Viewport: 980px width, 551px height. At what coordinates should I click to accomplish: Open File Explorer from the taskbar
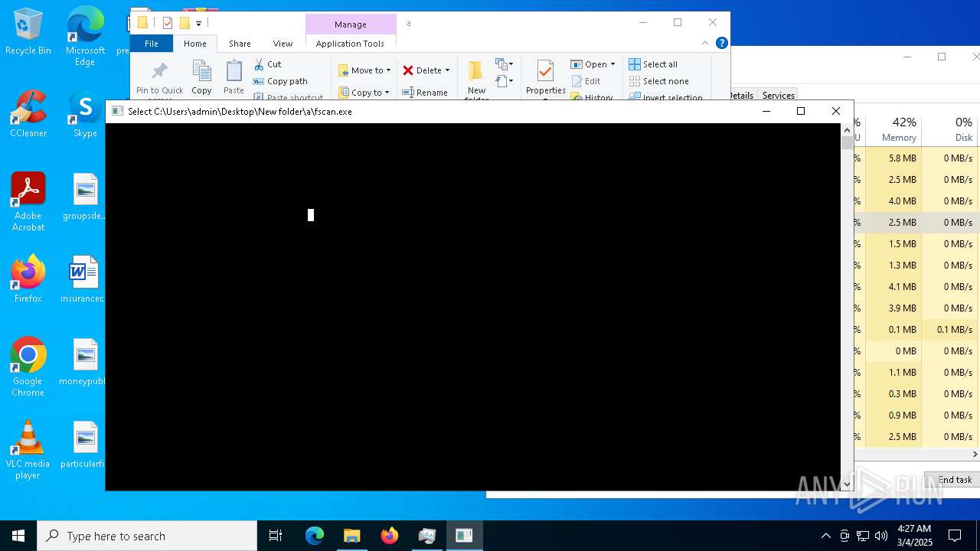(x=352, y=536)
